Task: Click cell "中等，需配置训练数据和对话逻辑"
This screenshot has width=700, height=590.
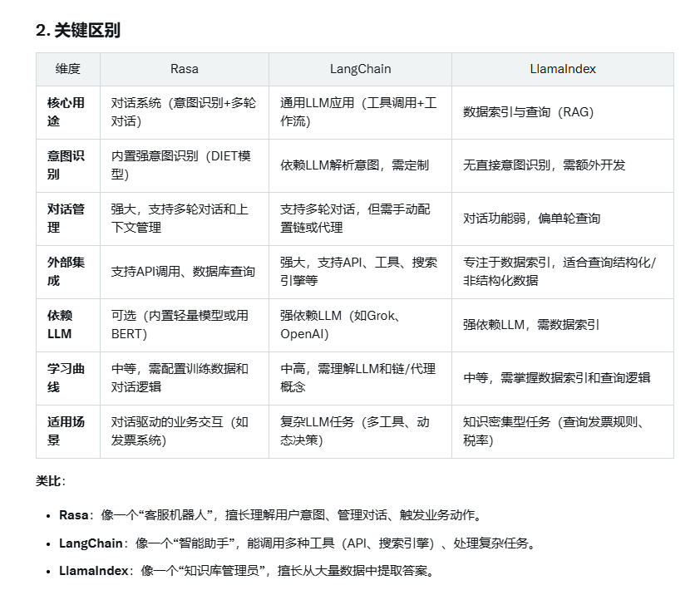Action: tap(185, 378)
